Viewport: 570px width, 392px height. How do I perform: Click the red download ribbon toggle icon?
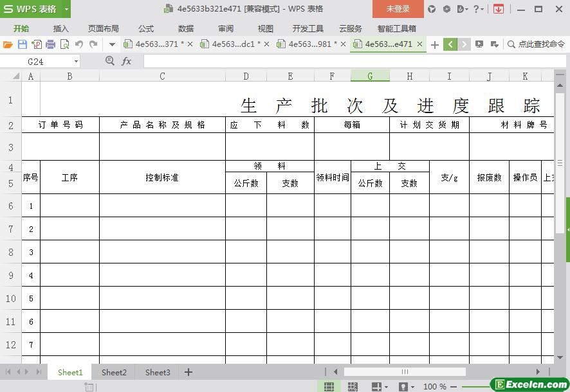[499, 9]
